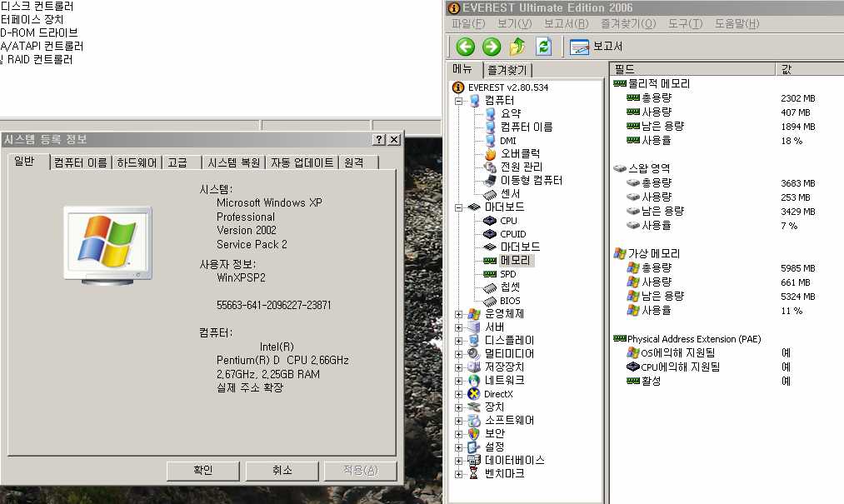This screenshot has width=844, height=504.
Task: Select EVEREST v2.80.534 root node
Action: point(507,87)
